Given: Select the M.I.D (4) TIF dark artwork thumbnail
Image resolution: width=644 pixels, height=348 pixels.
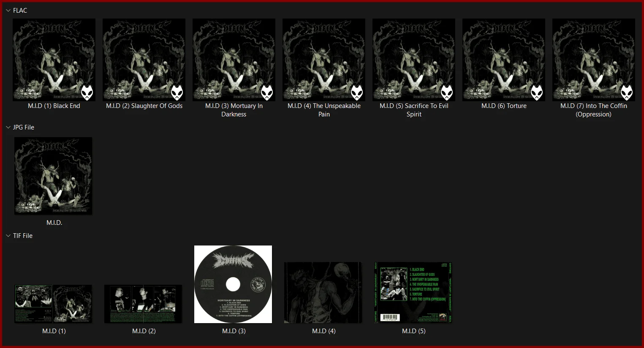Looking at the screenshot, I should pyautogui.click(x=323, y=292).
